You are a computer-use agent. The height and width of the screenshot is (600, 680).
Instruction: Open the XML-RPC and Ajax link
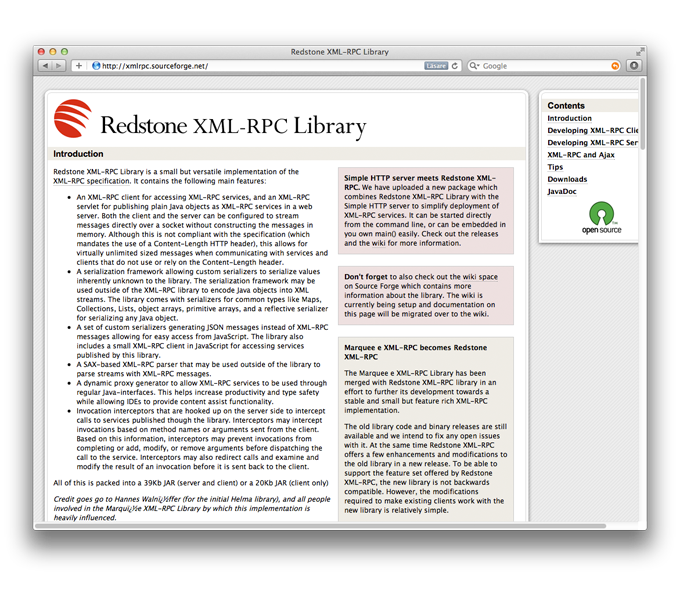point(581,155)
